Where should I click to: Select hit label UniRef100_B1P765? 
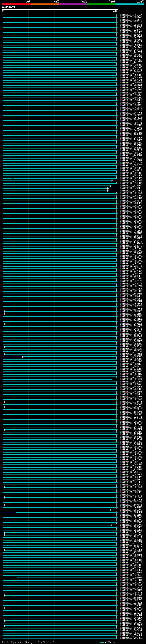[x=131, y=186]
